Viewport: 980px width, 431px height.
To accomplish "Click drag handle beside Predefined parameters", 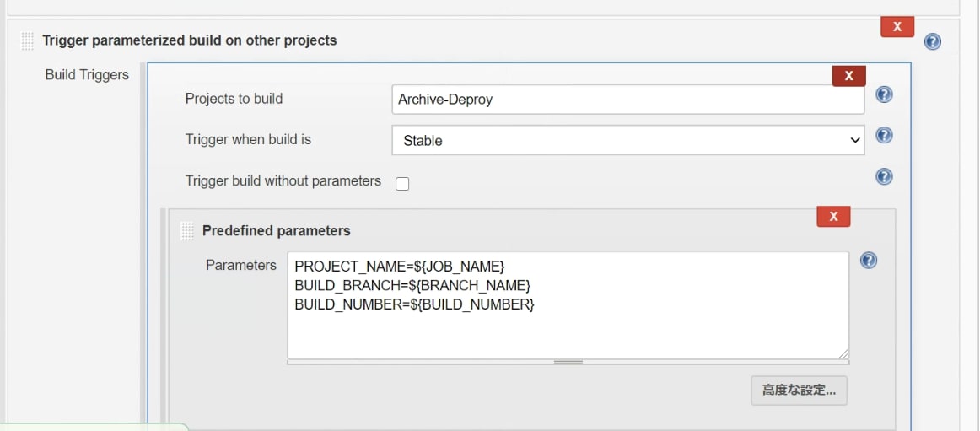I will (x=187, y=231).
